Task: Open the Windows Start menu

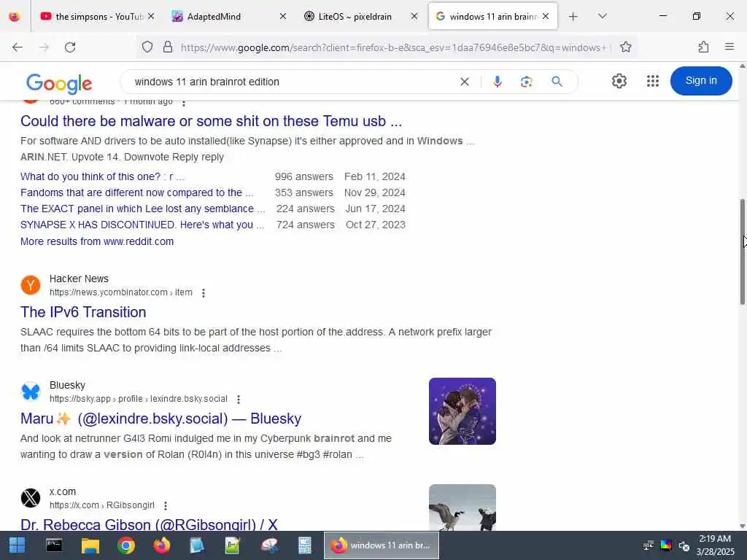Action: pyautogui.click(x=18, y=545)
